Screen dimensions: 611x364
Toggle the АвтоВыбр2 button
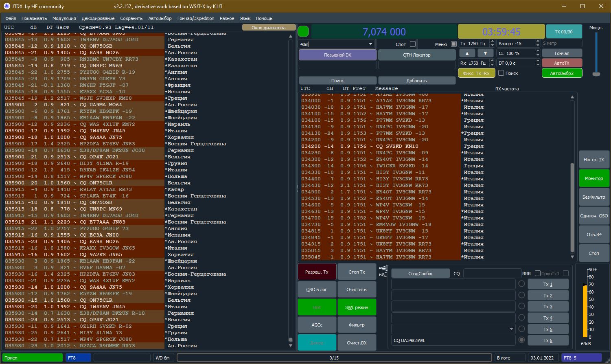(562, 73)
